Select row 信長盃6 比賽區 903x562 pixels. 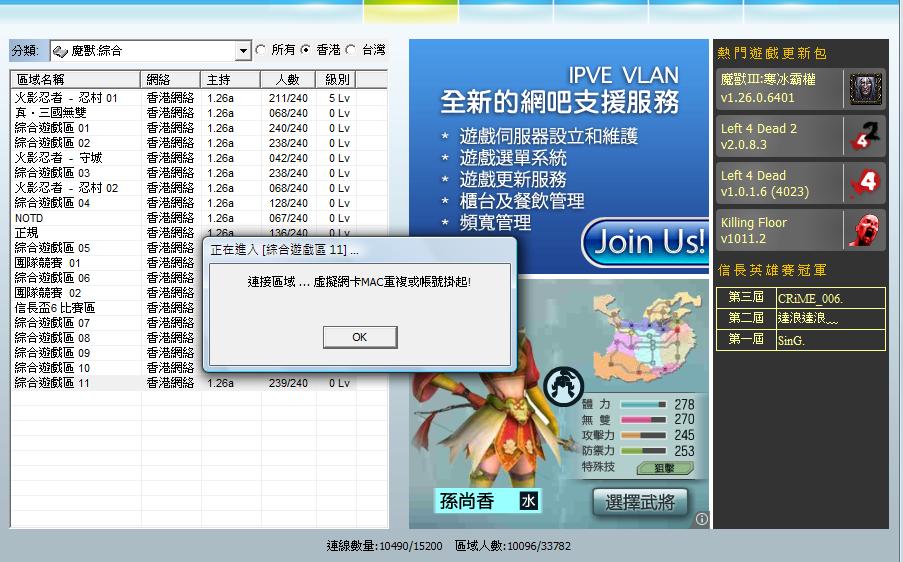[107, 307]
